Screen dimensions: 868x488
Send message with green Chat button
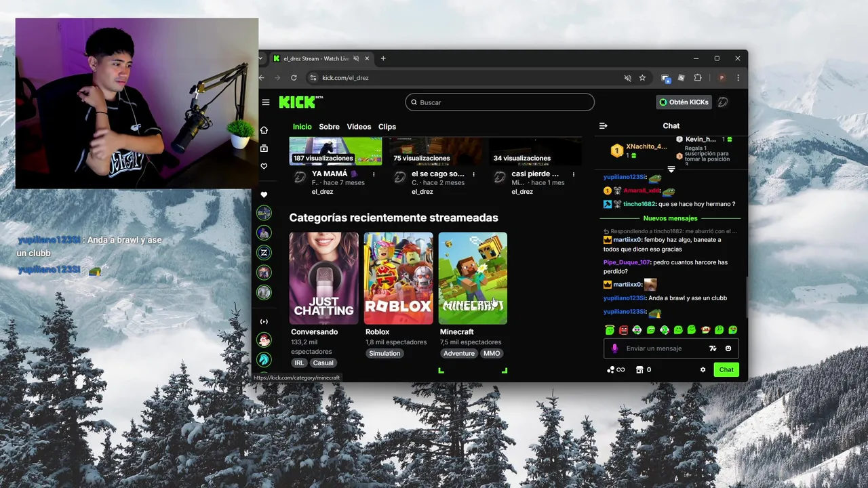coord(726,370)
